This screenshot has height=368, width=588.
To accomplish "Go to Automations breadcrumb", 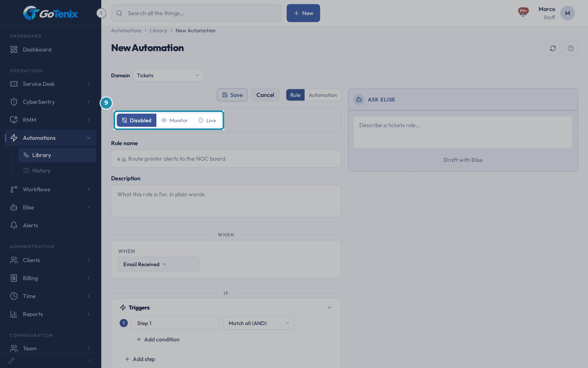I will (126, 30).
